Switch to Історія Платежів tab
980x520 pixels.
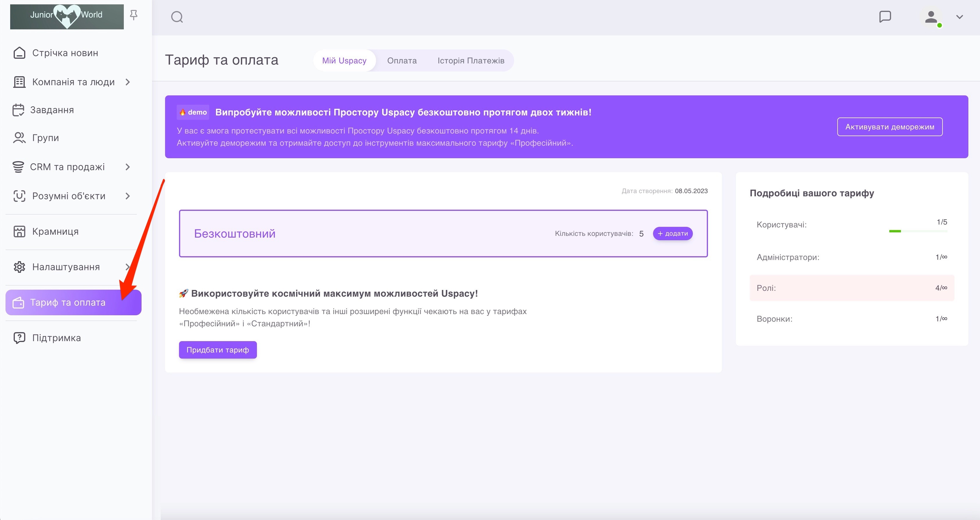click(471, 60)
